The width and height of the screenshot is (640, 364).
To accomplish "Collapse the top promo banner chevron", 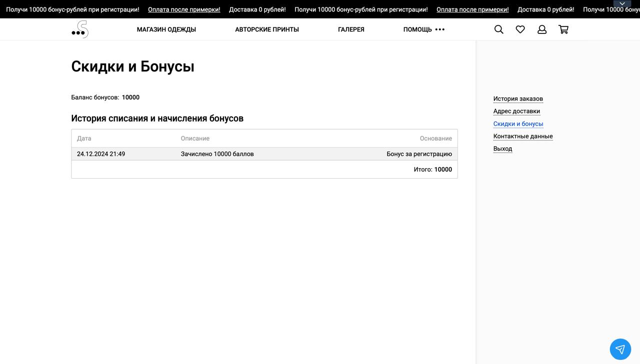I will tap(622, 3).
